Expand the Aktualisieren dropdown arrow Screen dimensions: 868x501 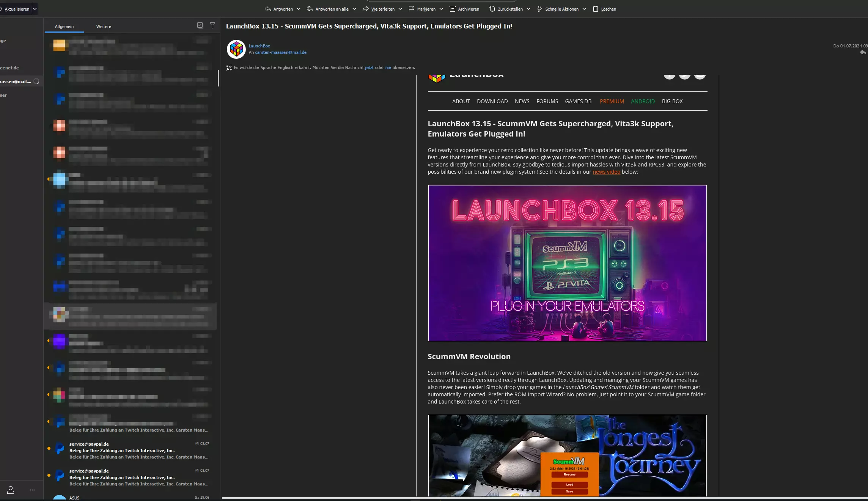(35, 9)
